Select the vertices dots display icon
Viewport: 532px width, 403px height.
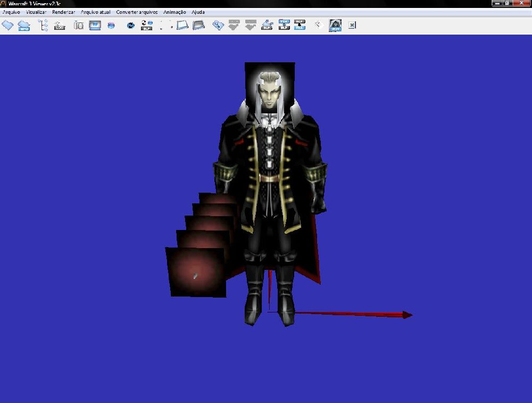tap(166, 26)
